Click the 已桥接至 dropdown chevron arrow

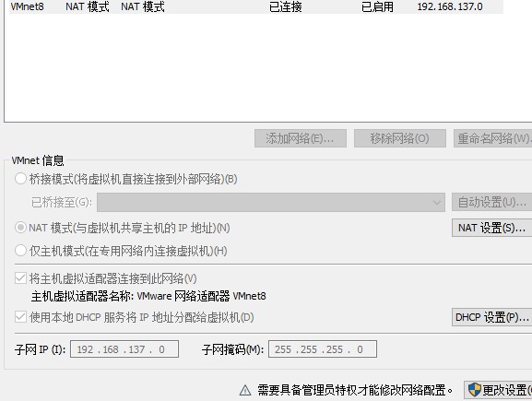click(x=437, y=203)
